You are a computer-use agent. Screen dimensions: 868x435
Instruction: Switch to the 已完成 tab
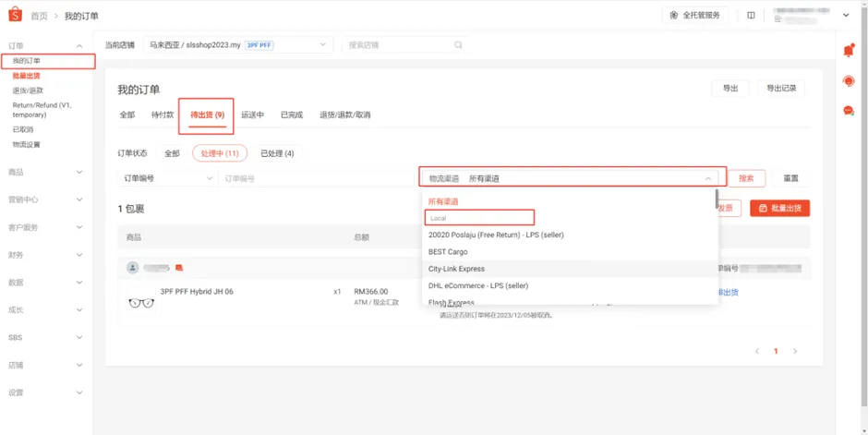coord(292,115)
